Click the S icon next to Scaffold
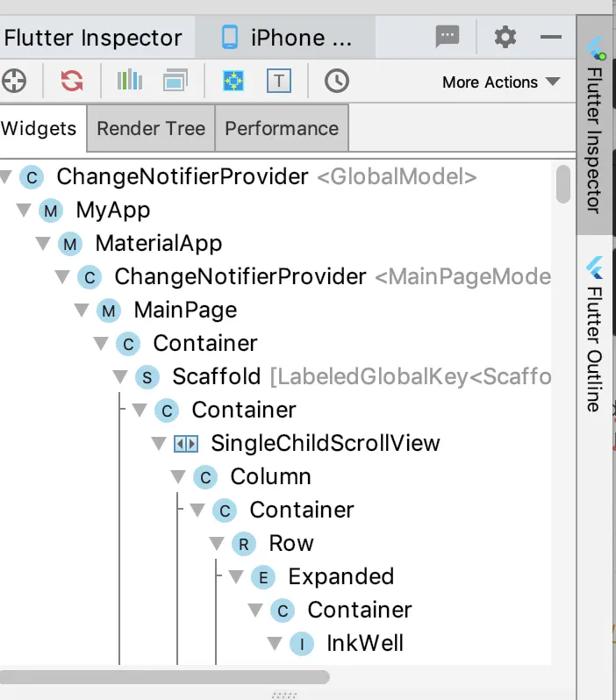The height and width of the screenshot is (700, 616). [x=147, y=377]
